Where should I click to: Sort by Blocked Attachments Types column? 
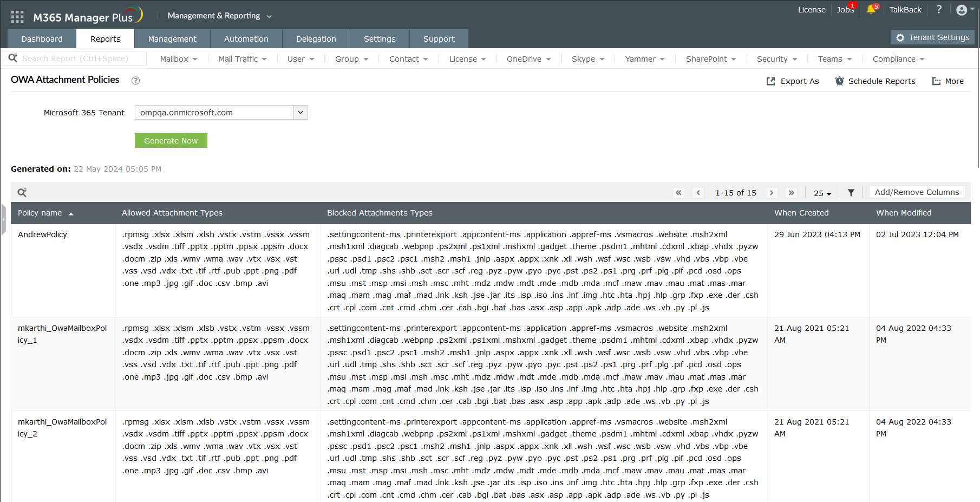380,213
